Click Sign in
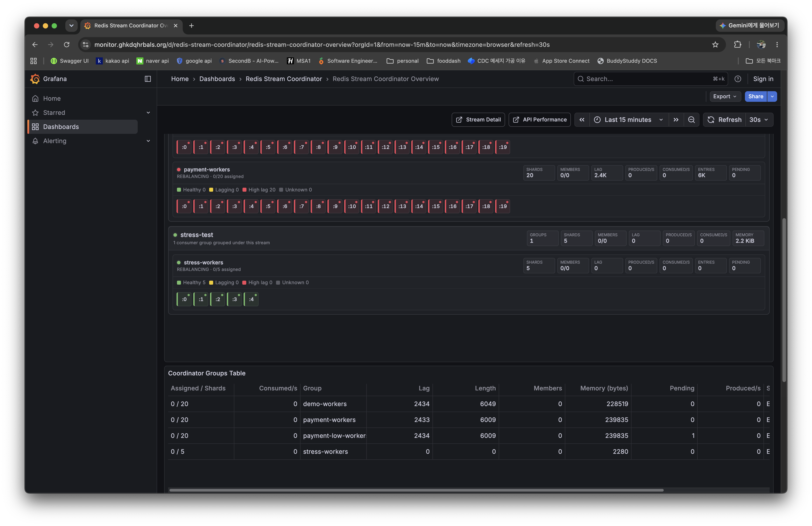The image size is (812, 526). click(763, 79)
